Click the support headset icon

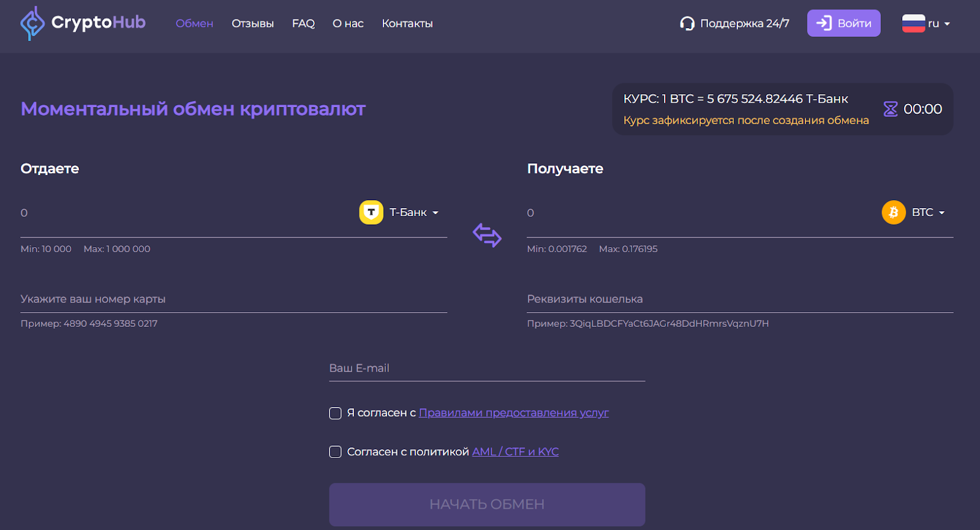tap(687, 23)
